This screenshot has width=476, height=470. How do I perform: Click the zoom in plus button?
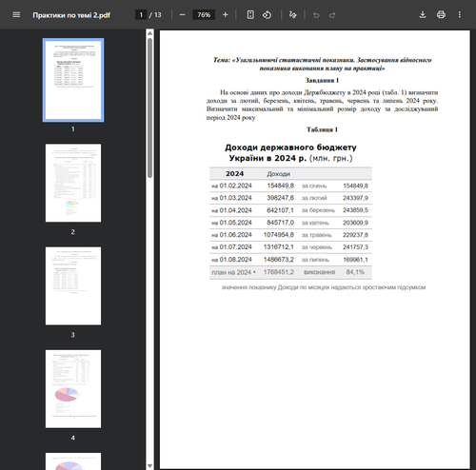click(226, 15)
